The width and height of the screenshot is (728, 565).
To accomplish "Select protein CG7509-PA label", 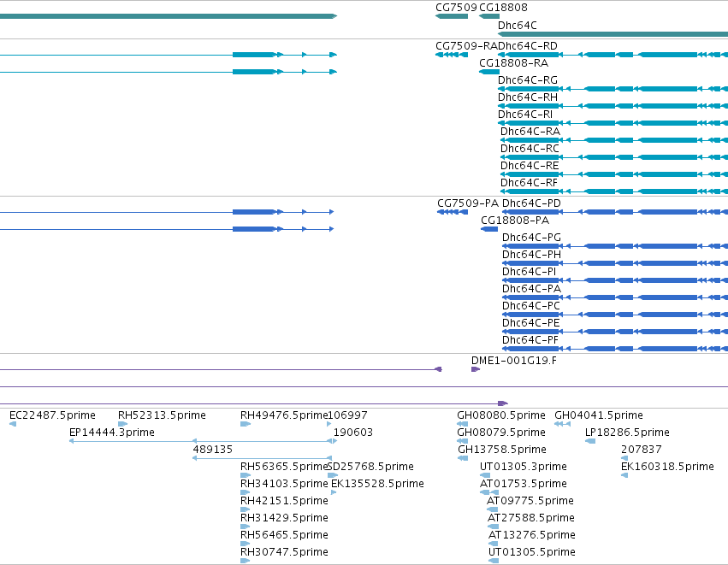I will point(468,203).
